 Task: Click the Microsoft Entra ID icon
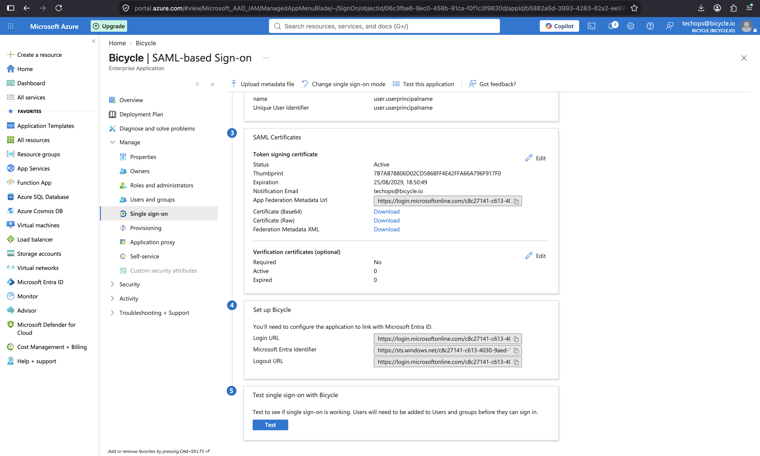(10, 282)
